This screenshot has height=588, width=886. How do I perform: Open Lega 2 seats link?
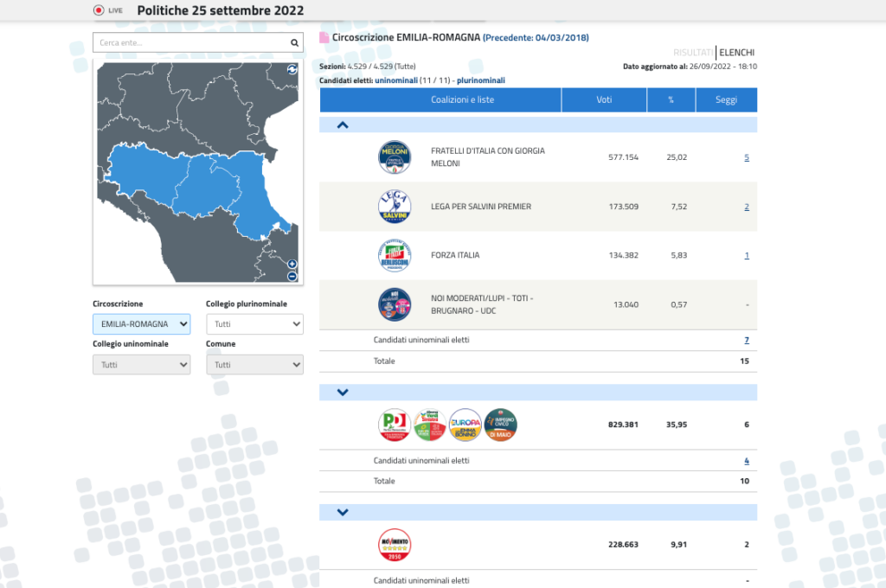pos(747,207)
